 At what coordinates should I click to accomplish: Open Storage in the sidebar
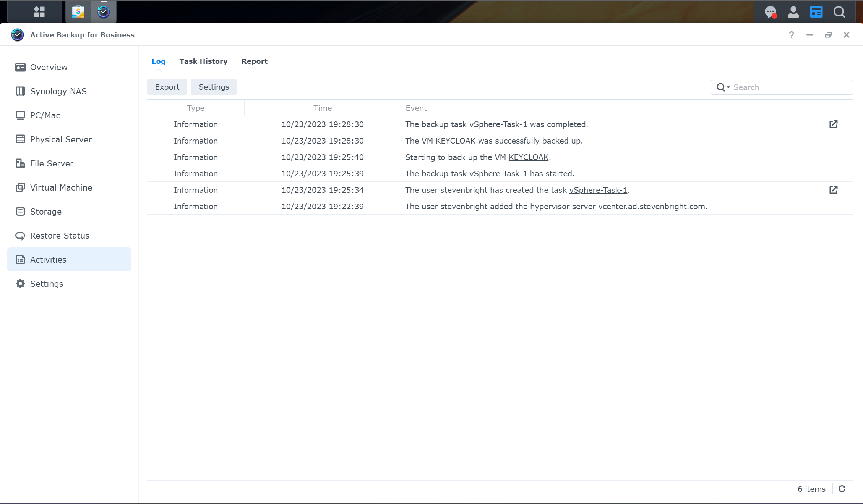pyautogui.click(x=45, y=212)
